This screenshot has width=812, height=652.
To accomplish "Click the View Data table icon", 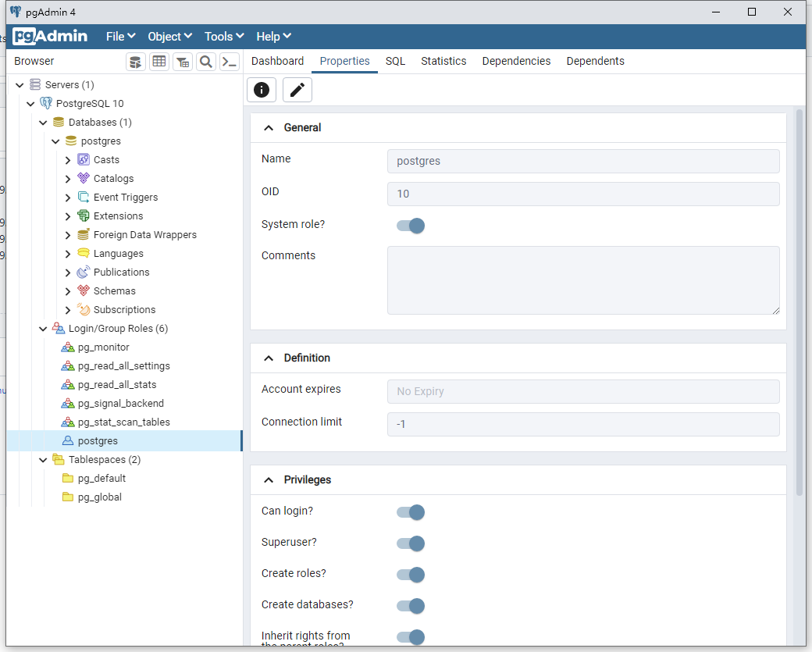I will tap(159, 62).
